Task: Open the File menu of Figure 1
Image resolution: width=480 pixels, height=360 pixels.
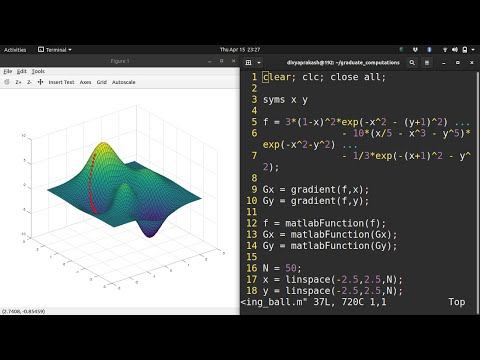Action: coord(8,71)
